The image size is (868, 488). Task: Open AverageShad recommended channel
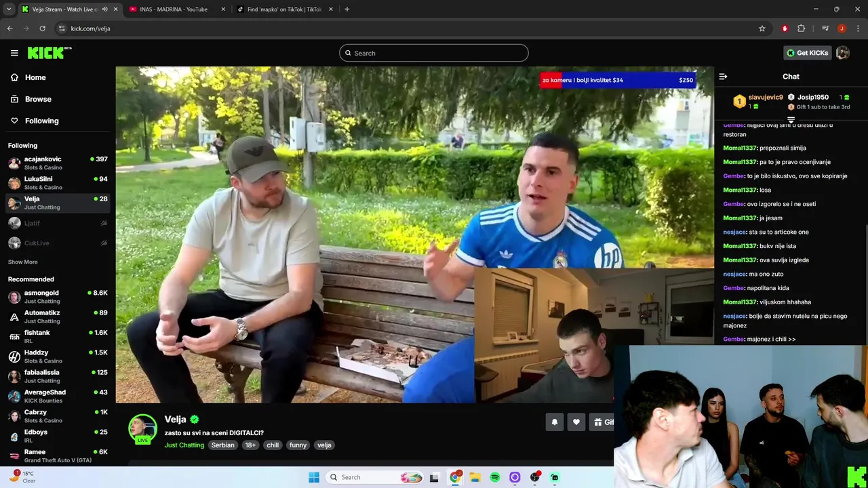click(x=58, y=396)
